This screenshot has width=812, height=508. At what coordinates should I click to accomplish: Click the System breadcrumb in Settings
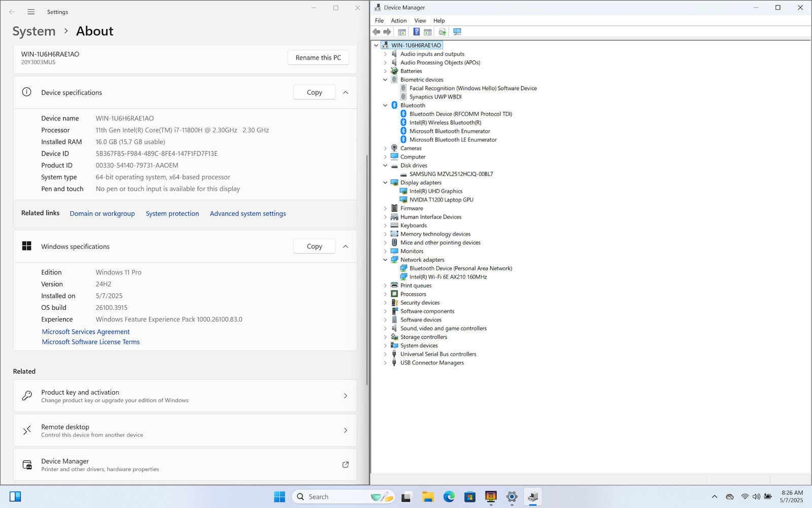[x=34, y=31]
